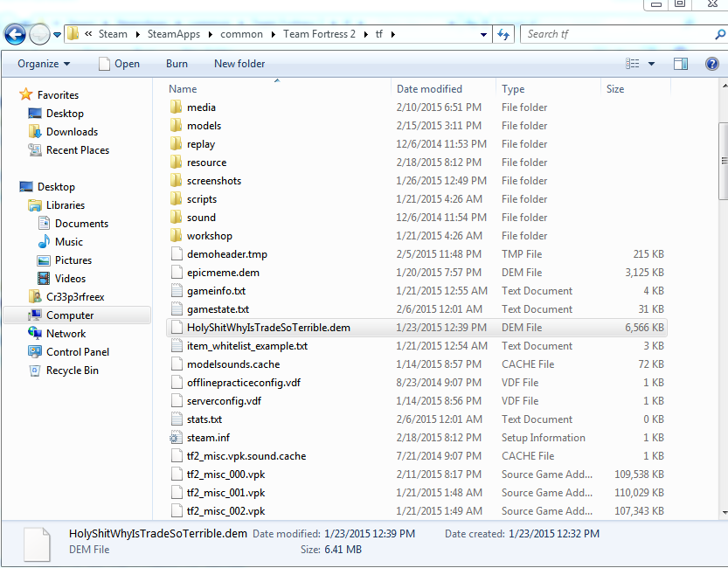Viewport: 728px width, 568px height.
Task: Click the Forward navigation arrow
Action: 39,34
